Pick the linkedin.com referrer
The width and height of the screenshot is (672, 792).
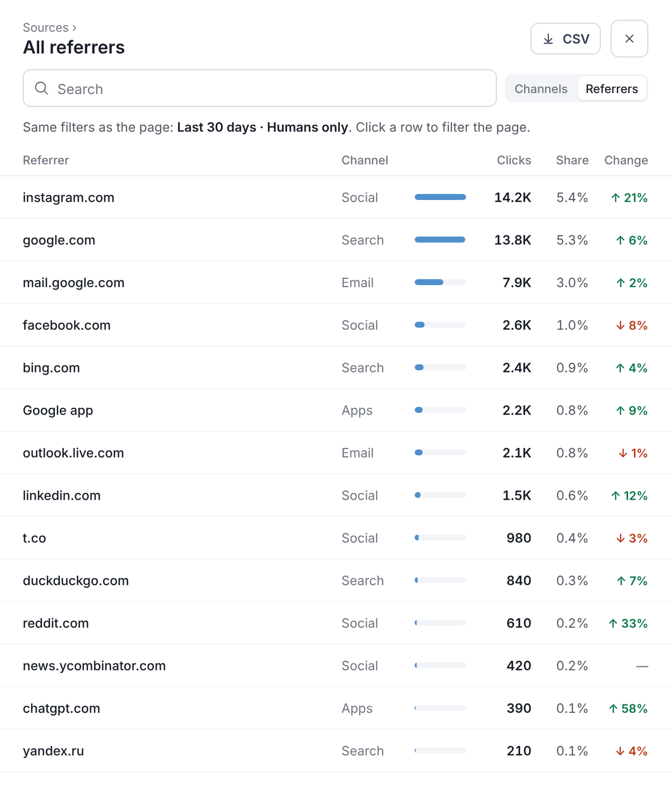click(336, 496)
